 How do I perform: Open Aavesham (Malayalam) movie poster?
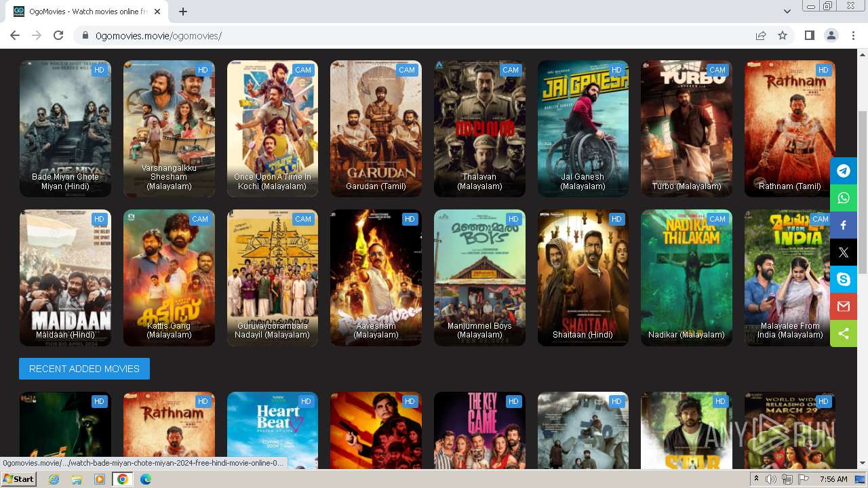[376, 278]
